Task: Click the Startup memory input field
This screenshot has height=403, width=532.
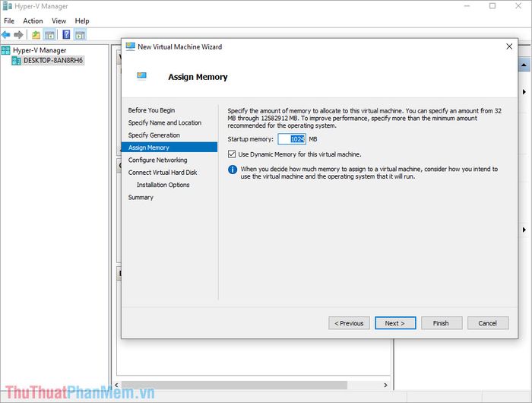Action: (x=292, y=139)
